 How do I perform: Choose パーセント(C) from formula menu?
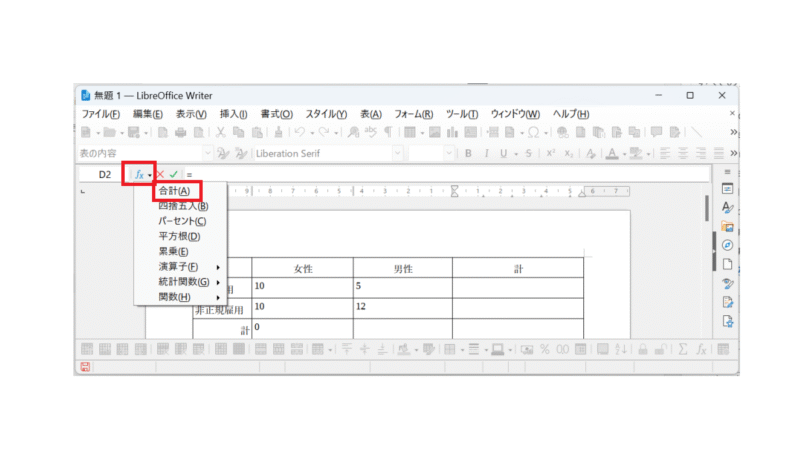point(182,221)
